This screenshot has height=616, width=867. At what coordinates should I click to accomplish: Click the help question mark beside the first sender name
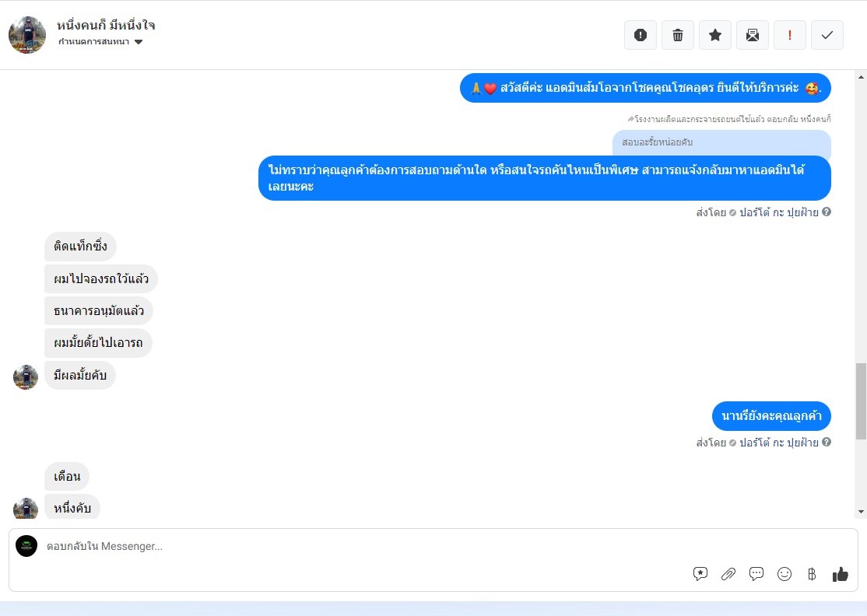tap(826, 212)
